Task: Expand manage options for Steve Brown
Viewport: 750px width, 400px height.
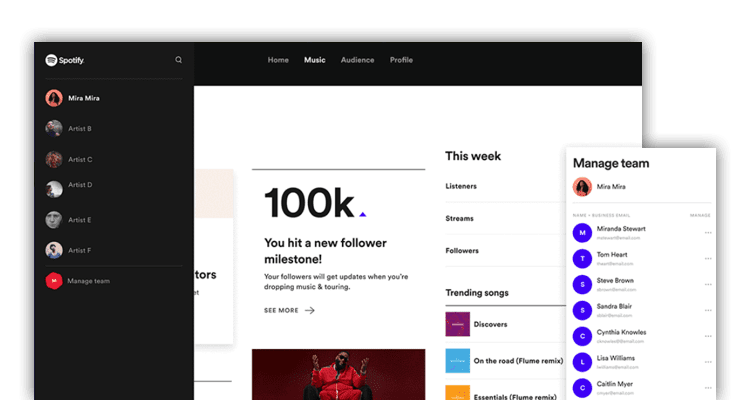Action: 708,284
